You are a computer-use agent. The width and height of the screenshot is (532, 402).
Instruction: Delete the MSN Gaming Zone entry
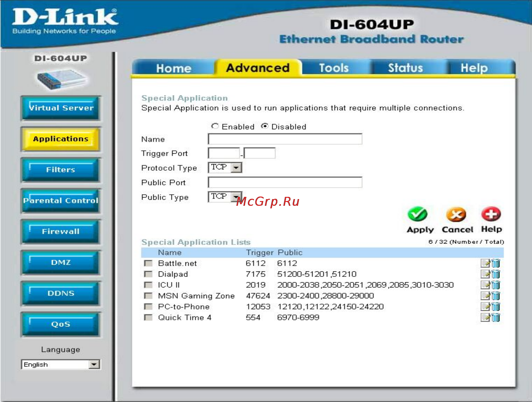[496, 296]
